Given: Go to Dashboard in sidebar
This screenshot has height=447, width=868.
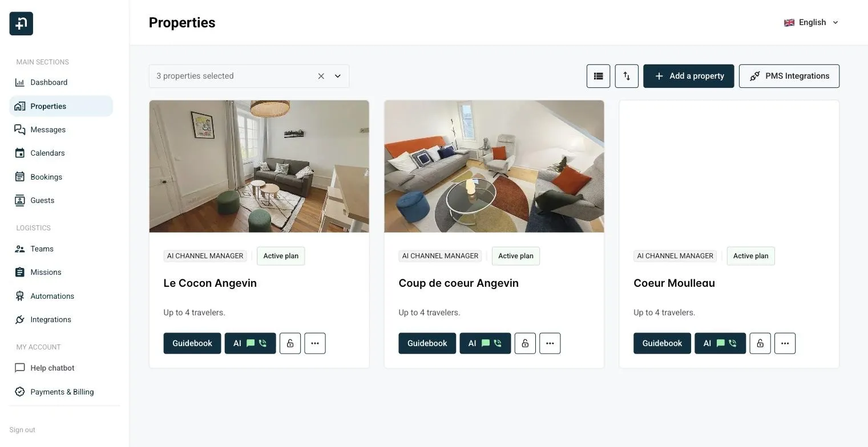Looking at the screenshot, I should point(61,83).
